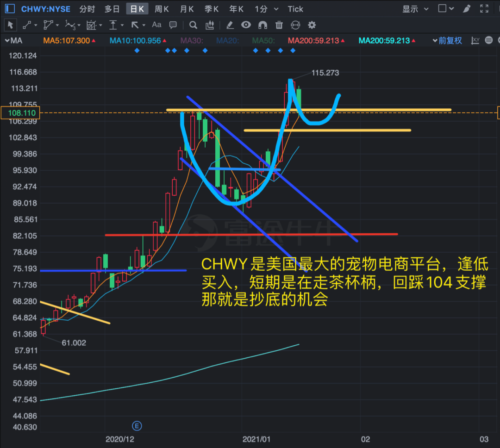Click the 115.273 high price label

point(325,73)
